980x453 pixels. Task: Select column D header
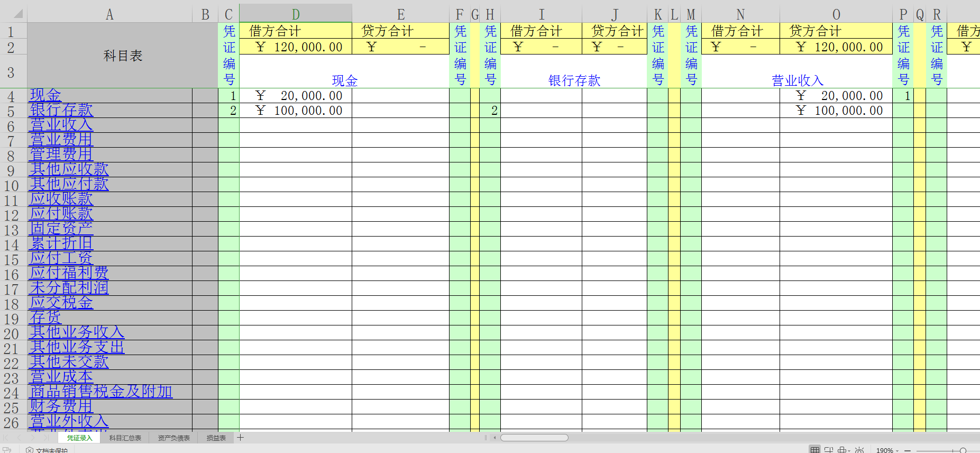pos(296,14)
